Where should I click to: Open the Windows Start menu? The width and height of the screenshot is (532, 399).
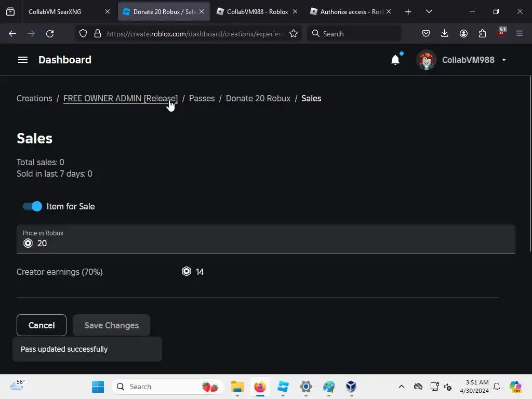point(98,387)
